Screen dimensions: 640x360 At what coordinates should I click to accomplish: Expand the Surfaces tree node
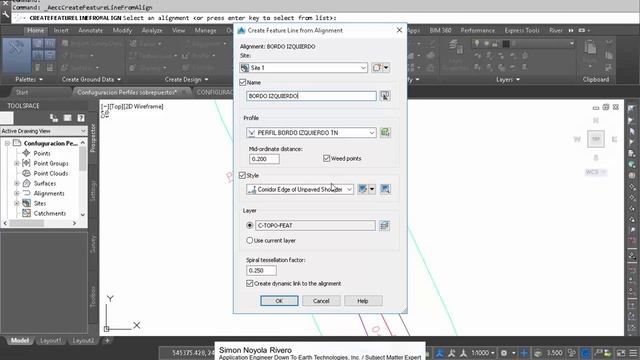coord(17,183)
